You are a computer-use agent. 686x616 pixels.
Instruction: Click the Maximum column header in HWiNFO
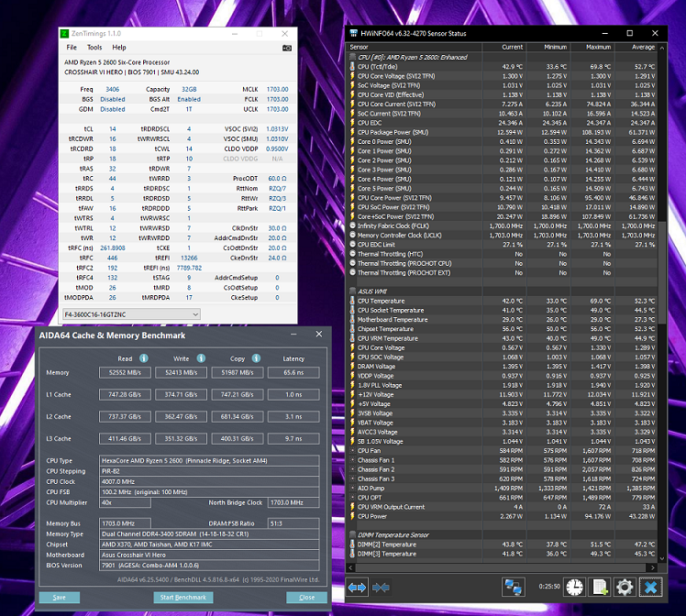592,47
